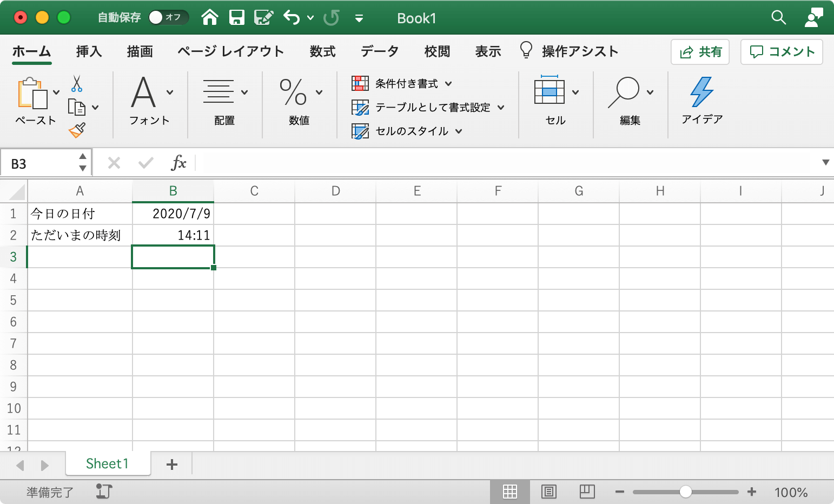
Task: Click the Save As pencil-disk icon
Action: [263, 18]
